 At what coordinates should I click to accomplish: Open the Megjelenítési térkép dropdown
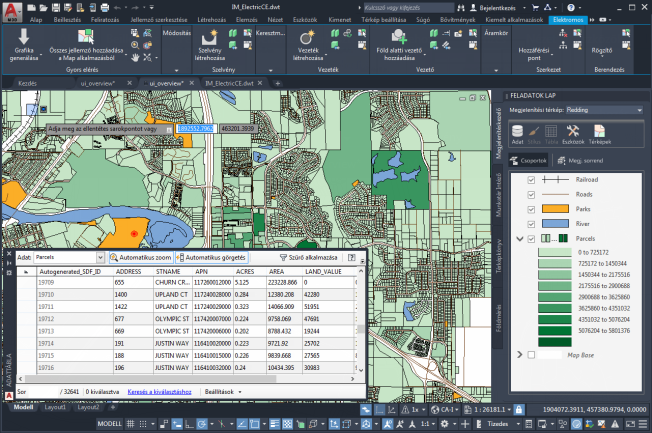click(x=602, y=110)
